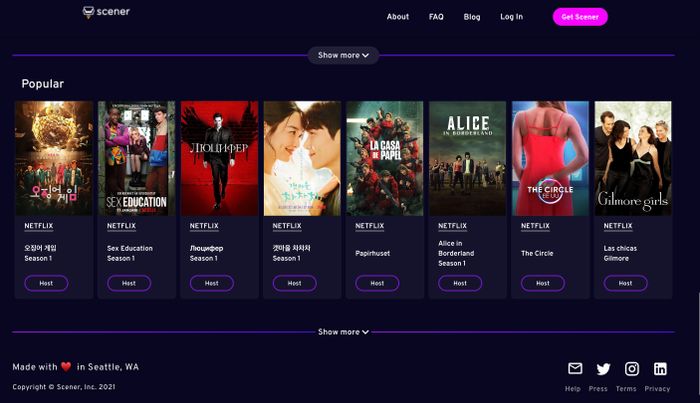Open the email envelope icon in footer

[575, 368]
